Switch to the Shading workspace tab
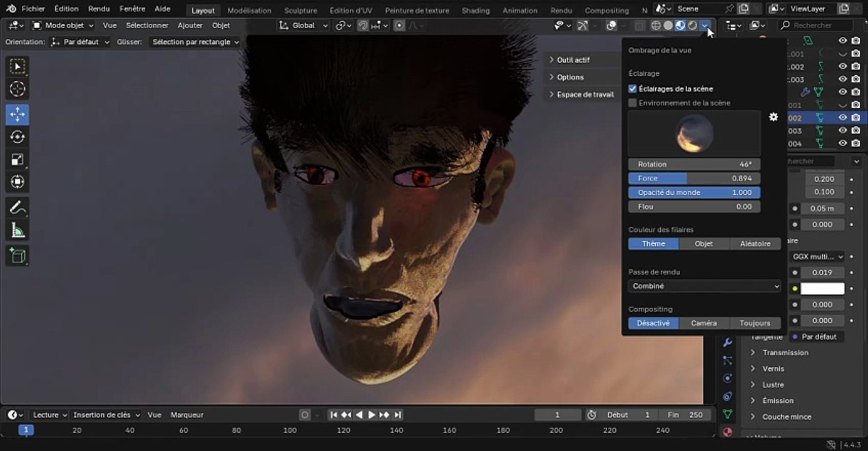This screenshot has width=868, height=451. [476, 11]
